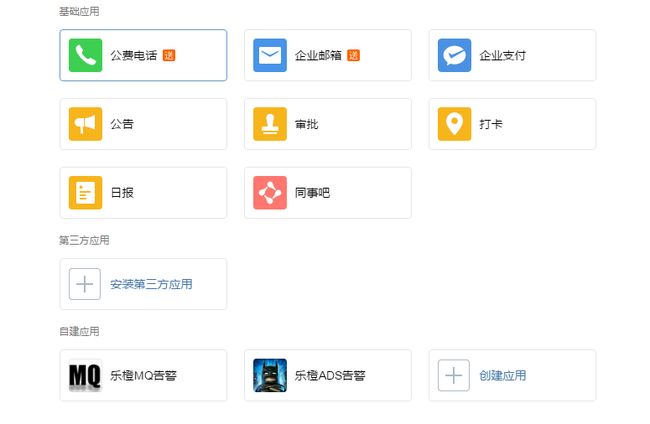Select the 创建应用 link text
The height and width of the screenshot is (424, 650).
(x=502, y=376)
